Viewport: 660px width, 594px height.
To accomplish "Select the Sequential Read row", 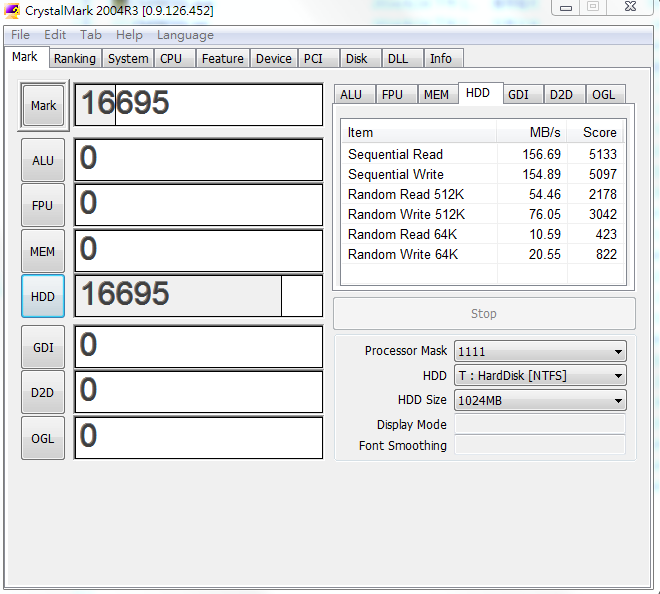I will point(482,154).
